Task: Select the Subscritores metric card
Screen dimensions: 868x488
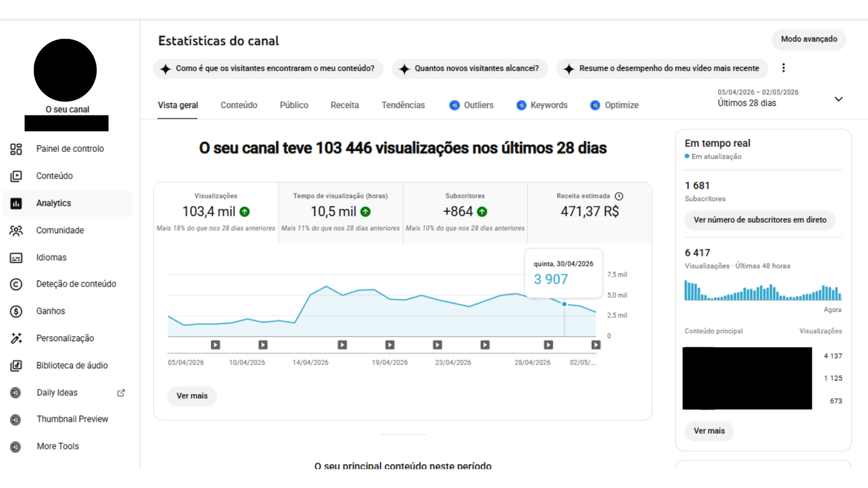Action: point(465,213)
